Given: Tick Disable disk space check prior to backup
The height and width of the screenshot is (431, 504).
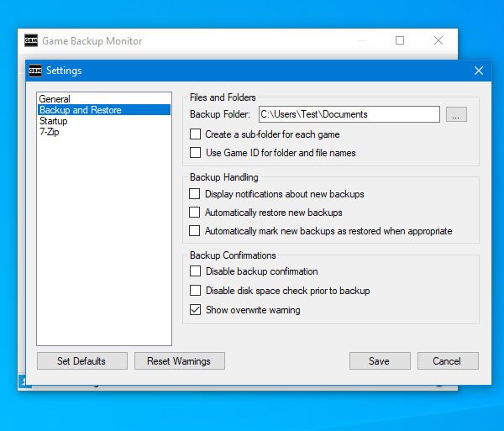Looking at the screenshot, I should tap(196, 290).
